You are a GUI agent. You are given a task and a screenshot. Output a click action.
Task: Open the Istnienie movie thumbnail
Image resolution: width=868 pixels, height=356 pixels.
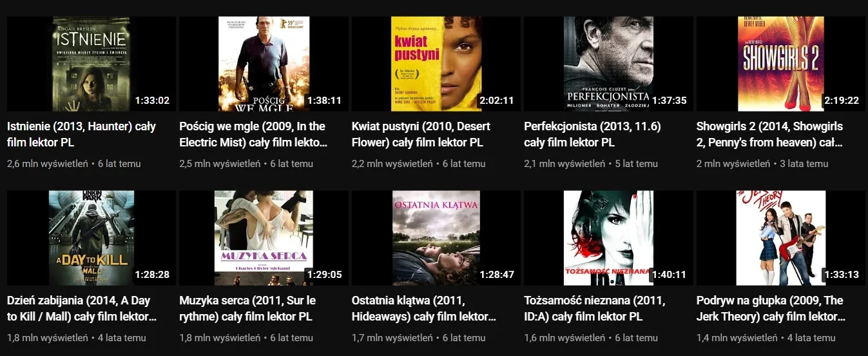coord(91,64)
